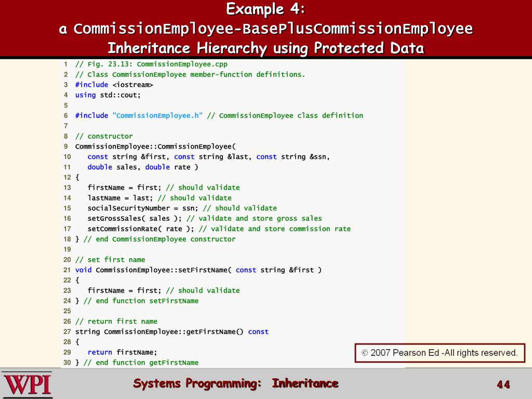Click the comment "// set first name"
Screen dimensions: 532x399
(110, 260)
